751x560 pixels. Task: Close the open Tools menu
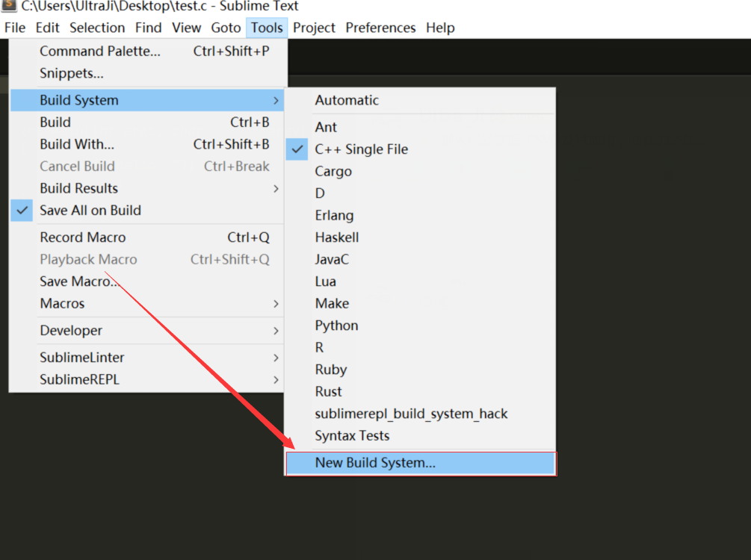coord(267,28)
